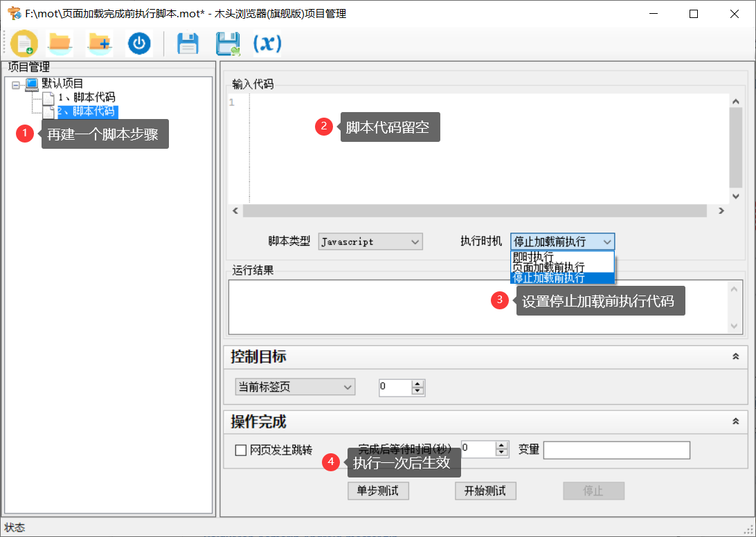Open the 当前标签页 target dropdown

(295, 388)
